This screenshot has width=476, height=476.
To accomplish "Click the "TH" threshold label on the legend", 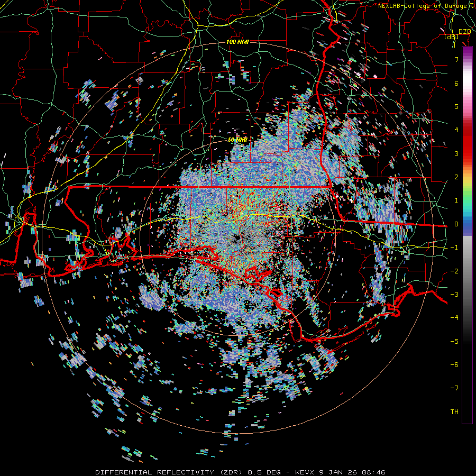I will point(454,411).
